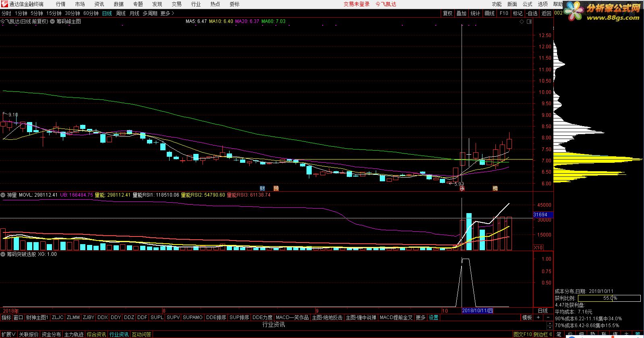Select the MACD提前金叉 indicator tab

coord(396,317)
